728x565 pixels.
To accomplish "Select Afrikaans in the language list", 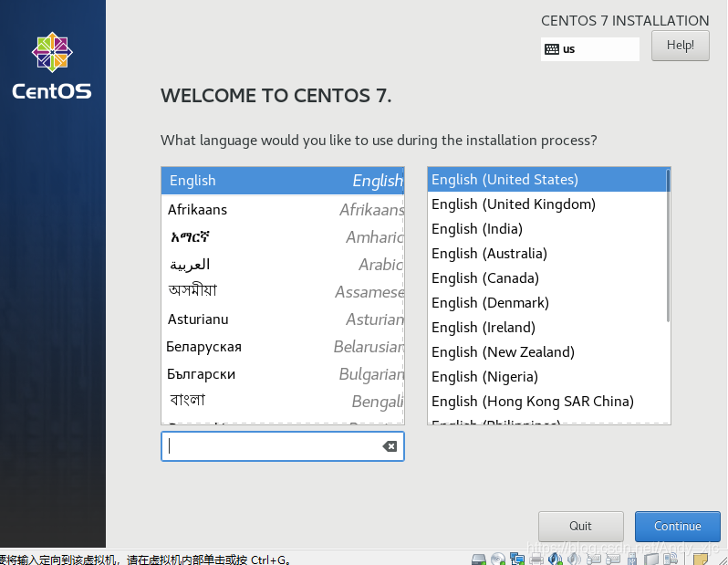I will pyautogui.click(x=283, y=210).
